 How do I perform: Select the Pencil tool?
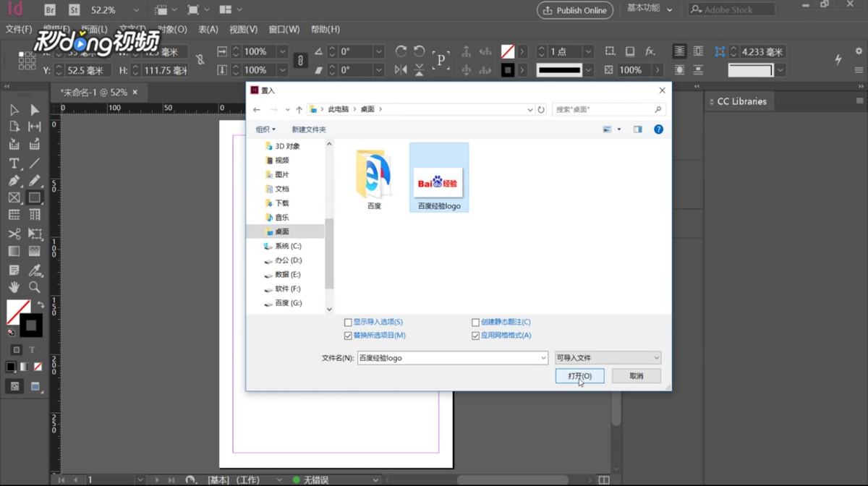point(34,181)
